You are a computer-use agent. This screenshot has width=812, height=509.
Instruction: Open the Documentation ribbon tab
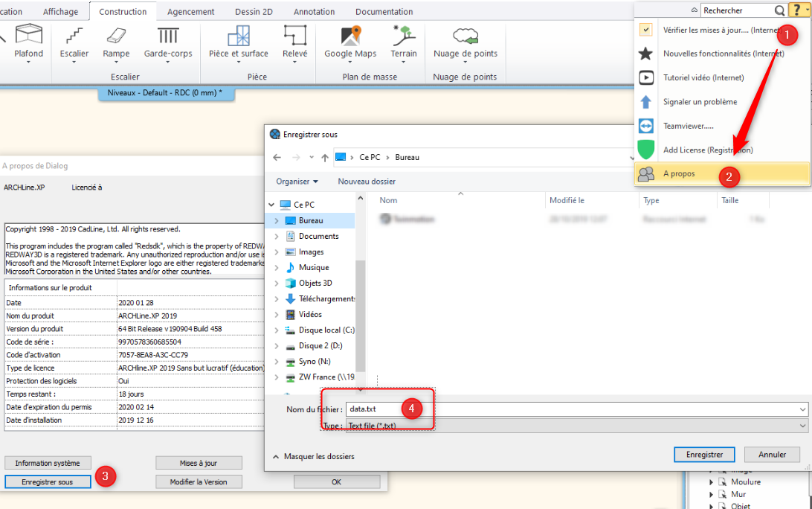click(x=384, y=11)
